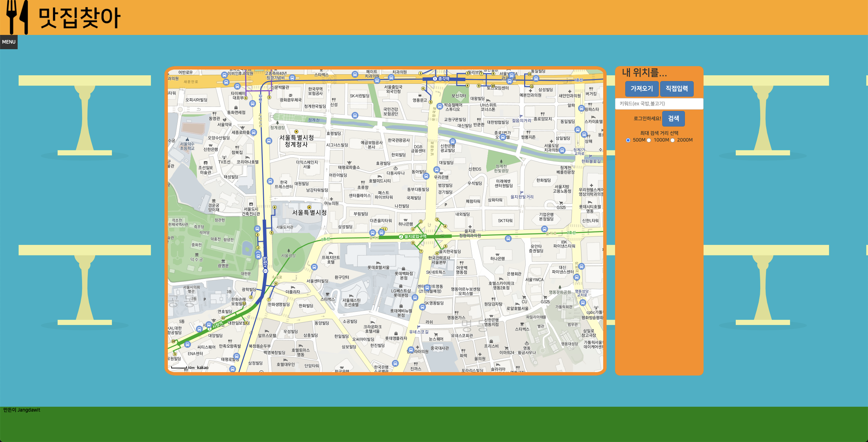Click bus stop icon left of 프레스센터
Image resolution: width=868 pixels, height=442 pixels.
click(x=270, y=181)
